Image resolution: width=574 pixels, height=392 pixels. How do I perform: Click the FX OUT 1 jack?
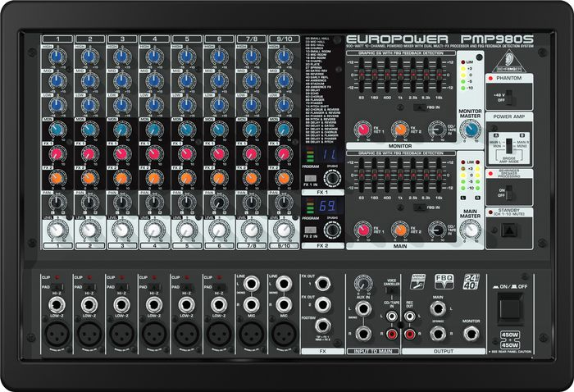pyautogui.click(x=323, y=284)
